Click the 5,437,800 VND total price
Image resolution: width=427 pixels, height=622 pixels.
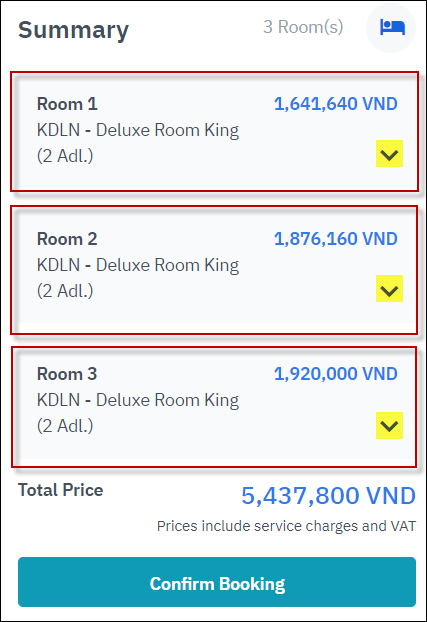point(328,496)
